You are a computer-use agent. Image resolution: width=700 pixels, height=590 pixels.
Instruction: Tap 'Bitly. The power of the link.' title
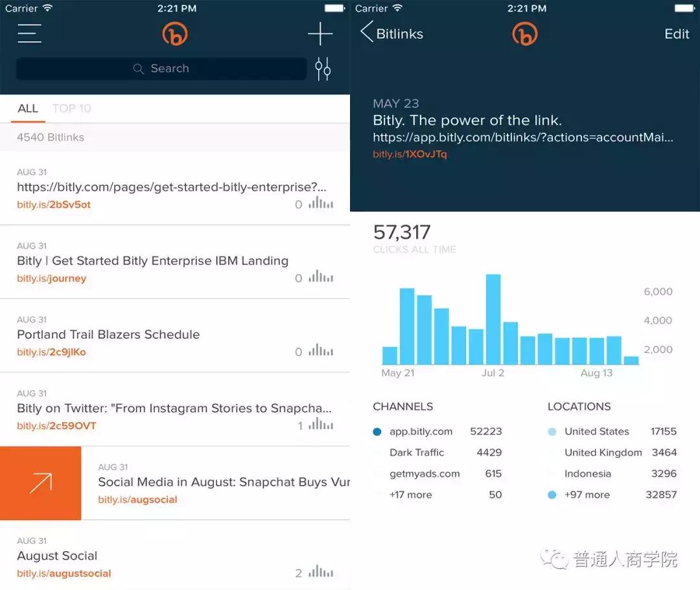[467, 120]
